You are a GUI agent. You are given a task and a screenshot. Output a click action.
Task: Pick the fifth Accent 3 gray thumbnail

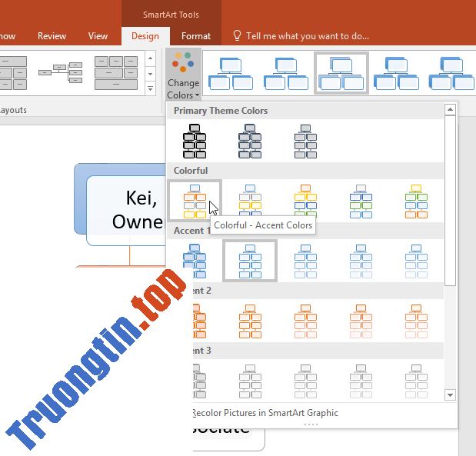[416, 381]
